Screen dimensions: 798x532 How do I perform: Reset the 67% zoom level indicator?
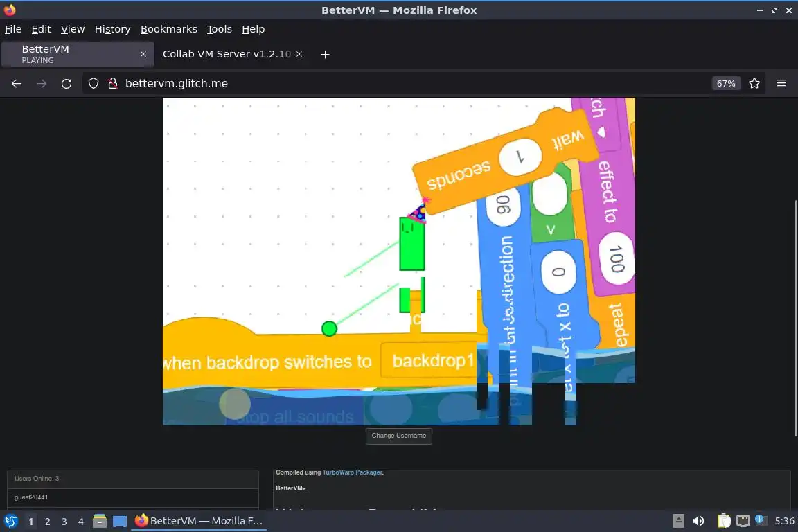(x=726, y=84)
